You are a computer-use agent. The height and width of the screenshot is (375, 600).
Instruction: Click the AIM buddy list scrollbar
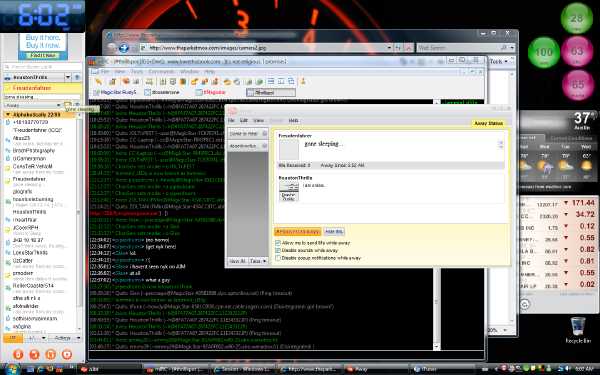(x=79, y=222)
